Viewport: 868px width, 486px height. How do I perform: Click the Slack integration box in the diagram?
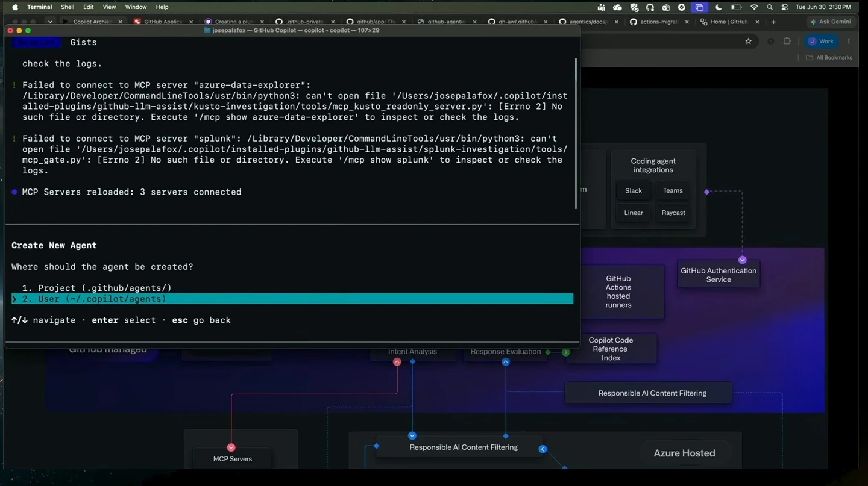633,190
